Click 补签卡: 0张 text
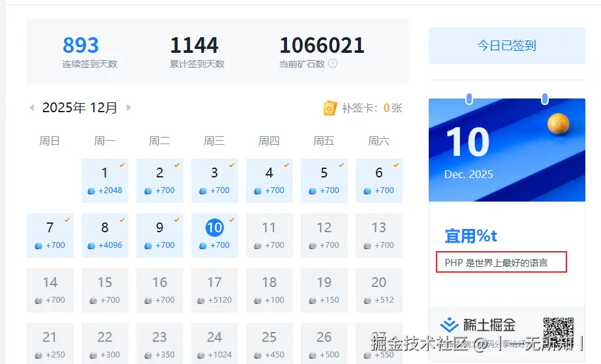 372,108
